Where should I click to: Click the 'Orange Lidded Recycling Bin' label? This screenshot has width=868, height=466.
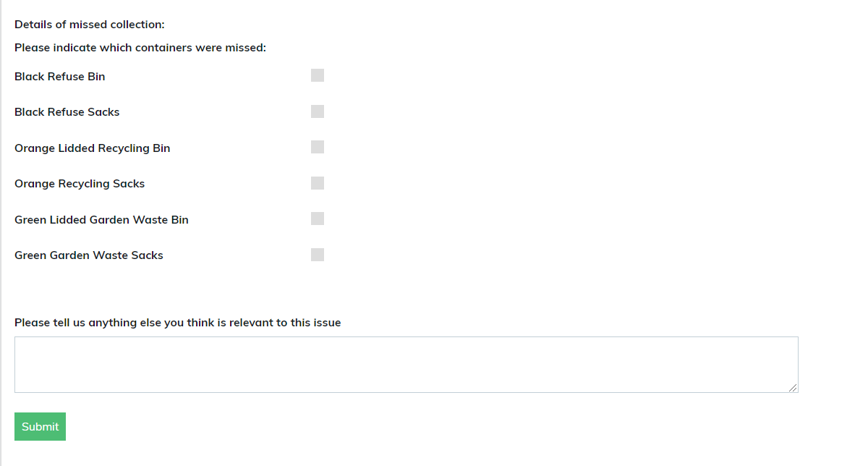tap(93, 148)
